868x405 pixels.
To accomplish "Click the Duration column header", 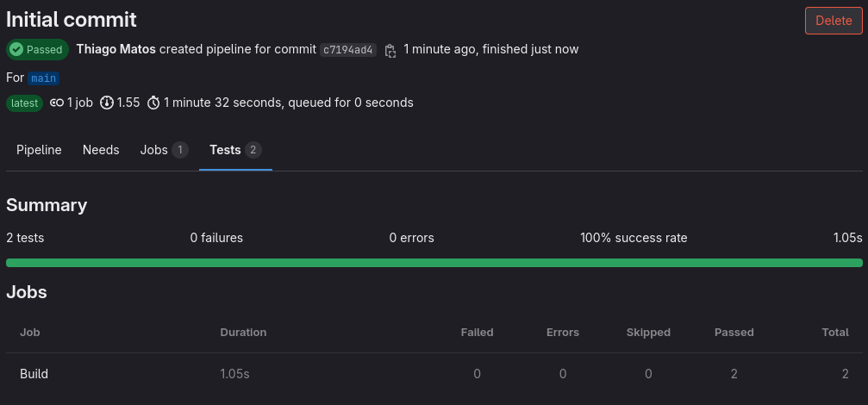I will [x=243, y=333].
